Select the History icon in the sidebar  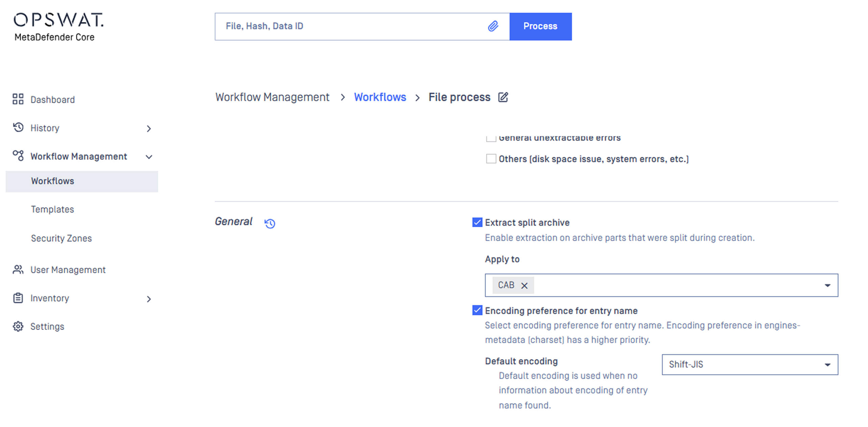[x=18, y=128]
